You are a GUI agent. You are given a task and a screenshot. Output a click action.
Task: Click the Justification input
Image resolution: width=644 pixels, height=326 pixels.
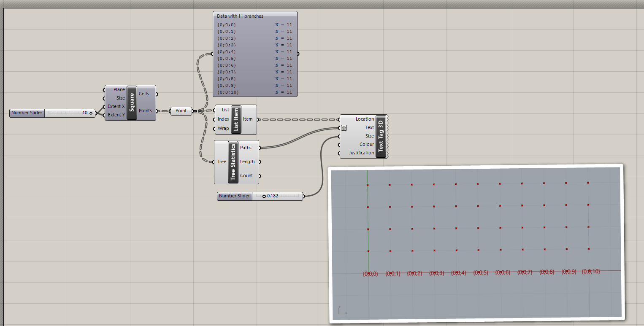362,153
